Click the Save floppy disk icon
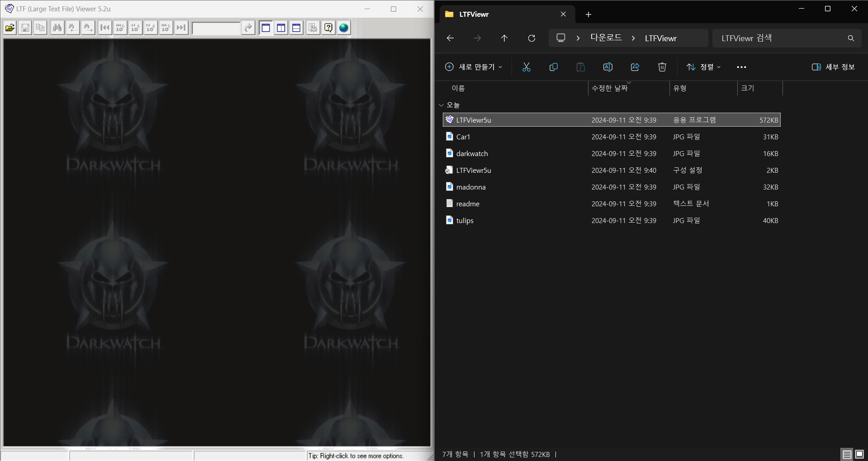Image resolution: width=868 pixels, height=461 pixels. point(25,28)
